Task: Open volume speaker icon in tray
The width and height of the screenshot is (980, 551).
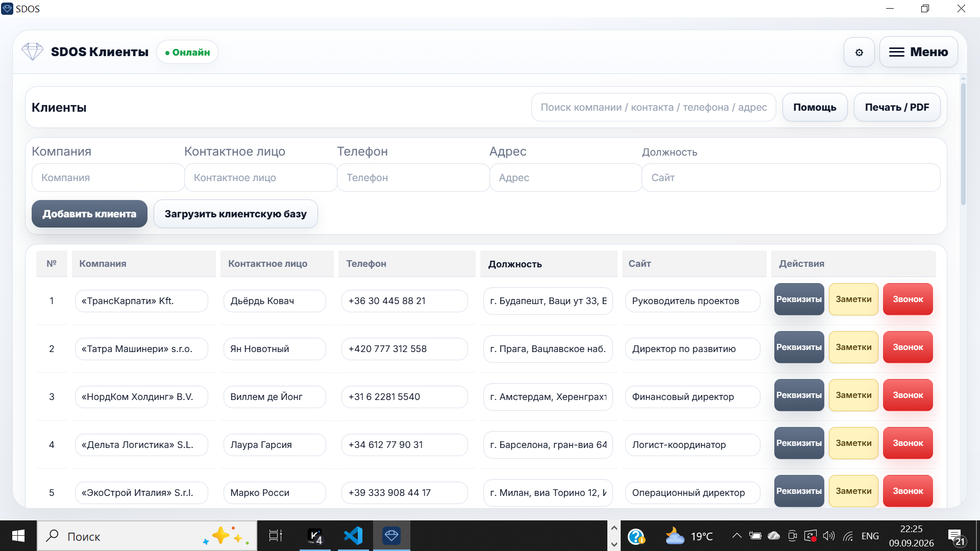Action: (x=829, y=536)
